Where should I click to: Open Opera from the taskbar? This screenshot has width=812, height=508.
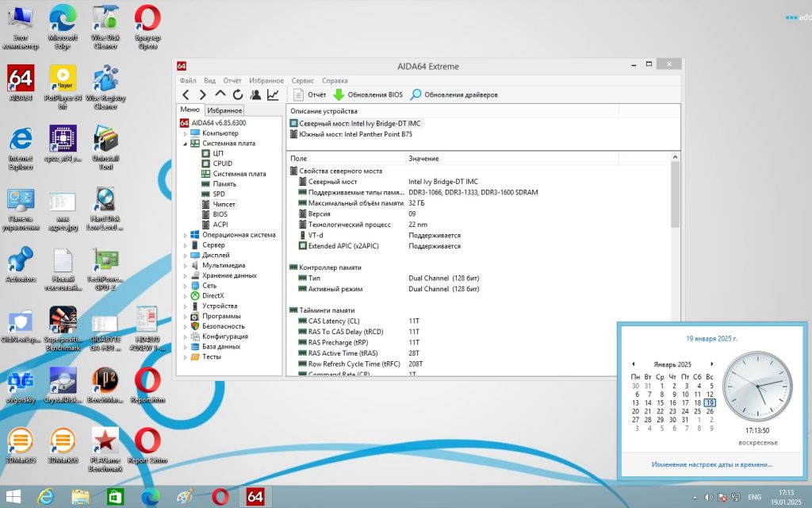pyautogui.click(x=220, y=497)
